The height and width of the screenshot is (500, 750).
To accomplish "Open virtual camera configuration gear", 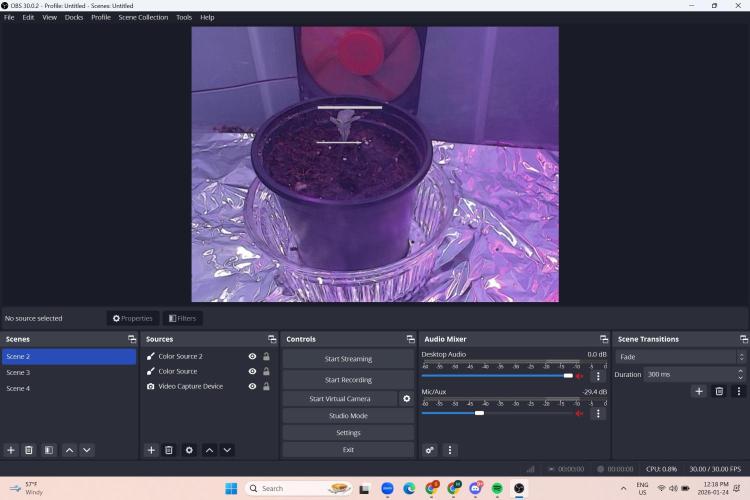I will pos(406,398).
